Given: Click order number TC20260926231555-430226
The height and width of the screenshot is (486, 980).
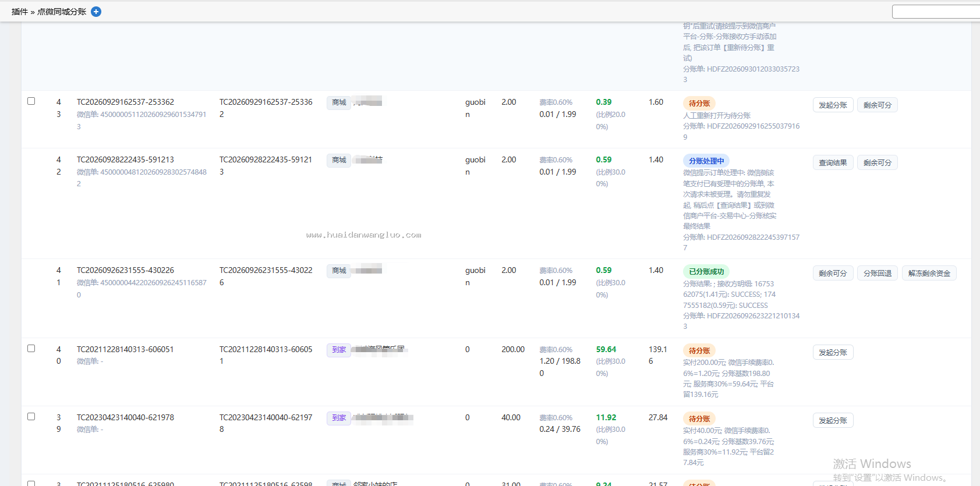Looking at the screenshot, I should click(125, 270).
